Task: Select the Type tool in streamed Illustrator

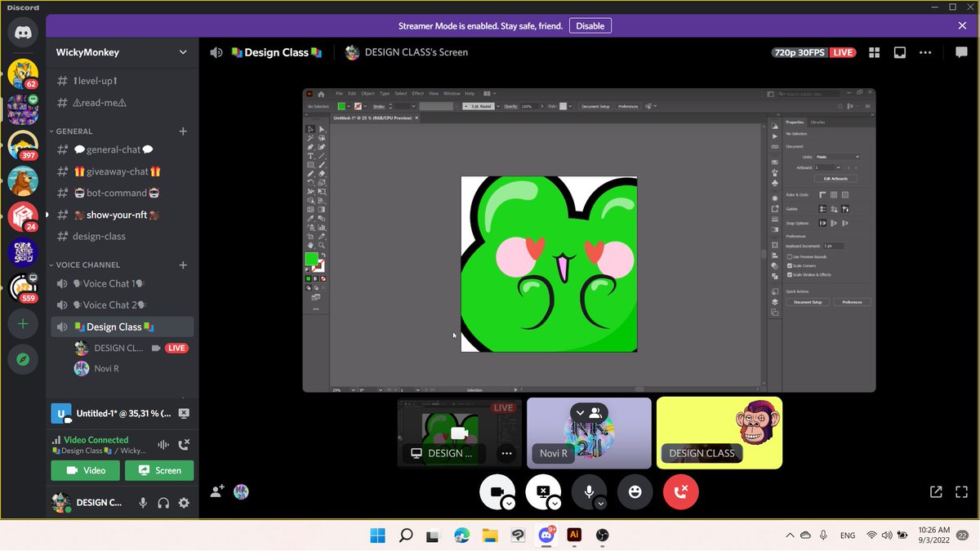Action: tap(310, 156)
